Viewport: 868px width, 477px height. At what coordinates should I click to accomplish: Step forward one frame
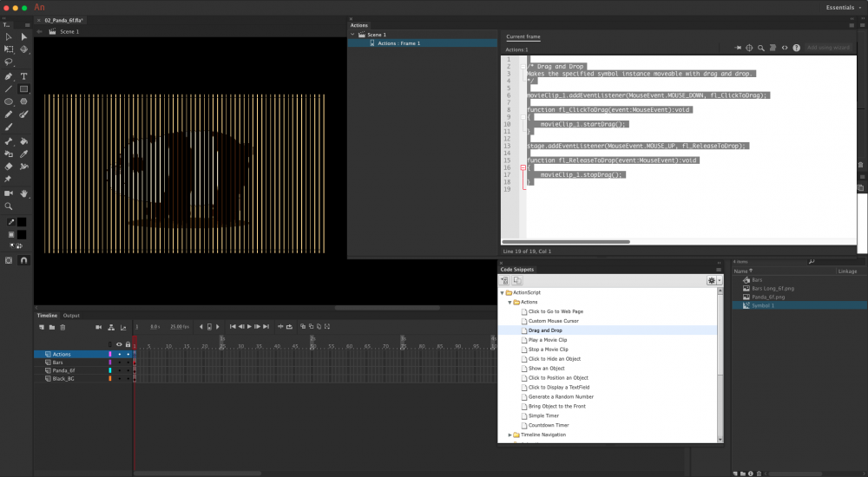(x=258, y=327)
